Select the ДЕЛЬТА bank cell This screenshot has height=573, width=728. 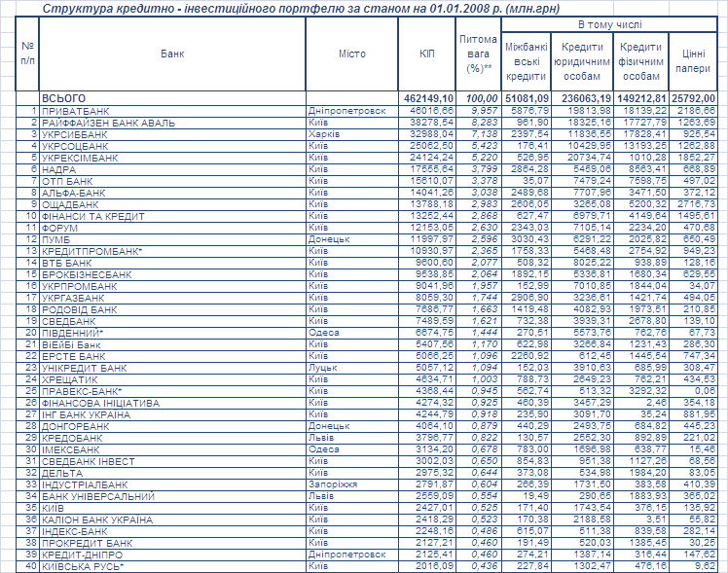point(172,473)
